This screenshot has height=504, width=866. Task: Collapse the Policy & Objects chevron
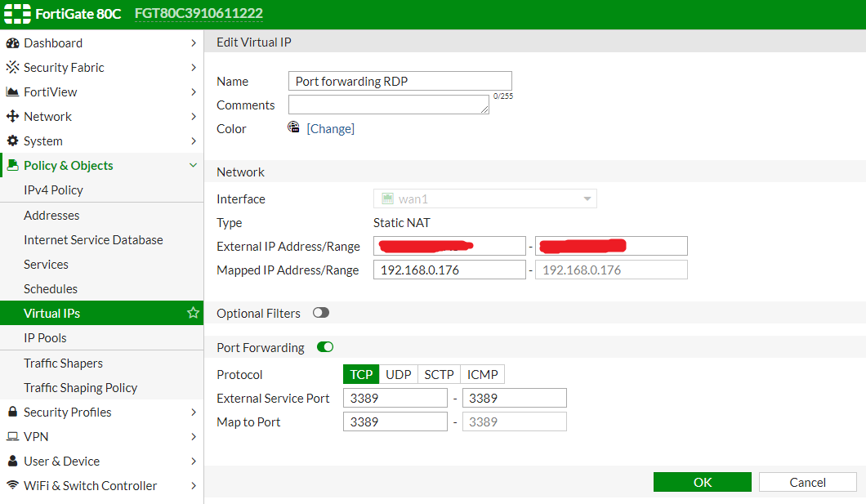point(194,165)
